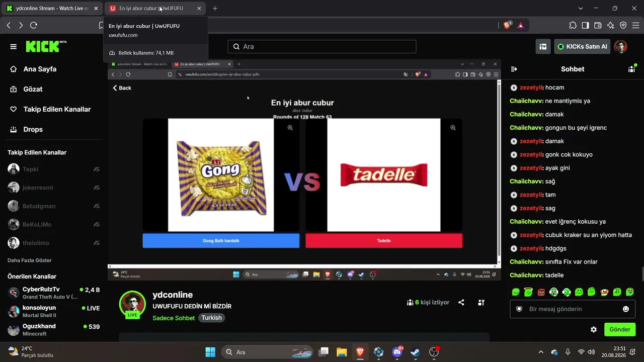Open File Explorer from taskbar
Viewport: 644px width, 362px height.
point(342,352)
